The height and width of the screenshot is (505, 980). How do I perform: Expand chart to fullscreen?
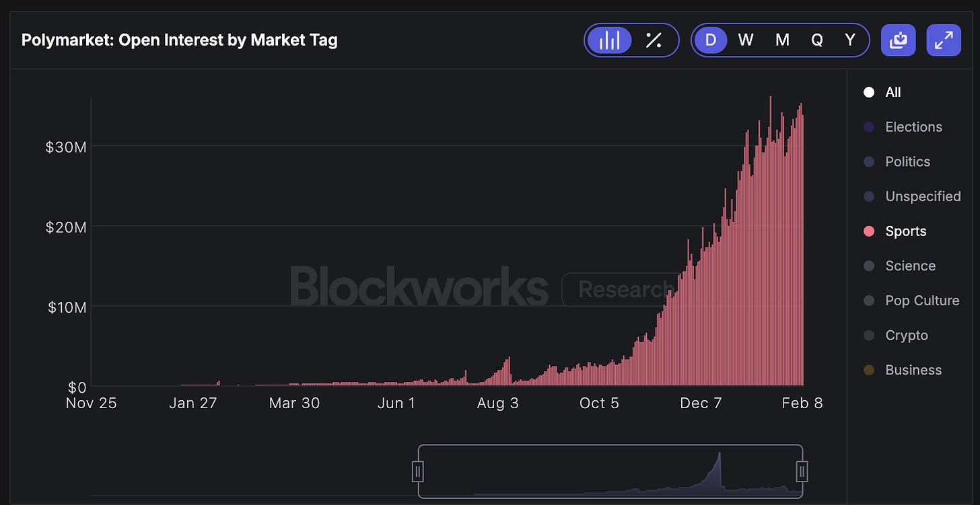pos(944,40)
